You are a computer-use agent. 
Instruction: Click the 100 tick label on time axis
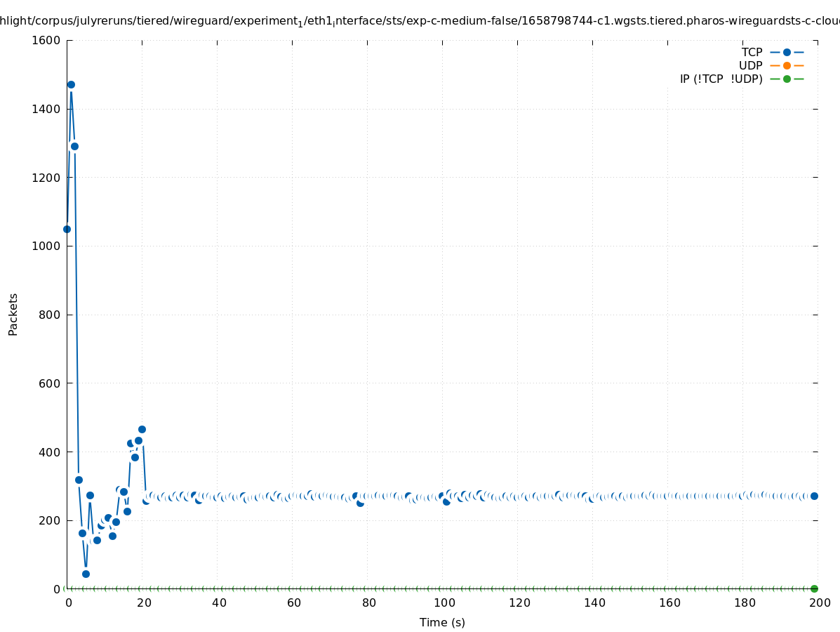pyautogui.click(x=442, y=603)
